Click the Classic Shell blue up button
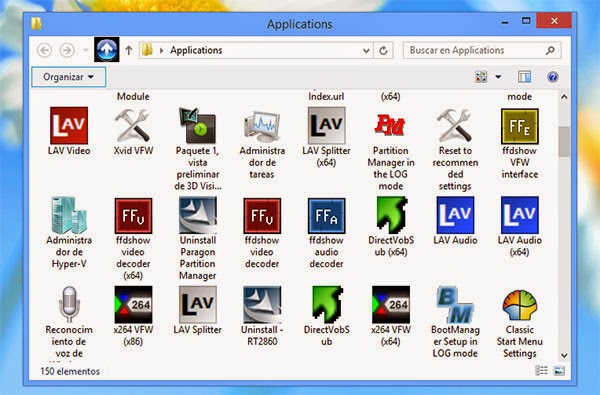 (107, 49)
